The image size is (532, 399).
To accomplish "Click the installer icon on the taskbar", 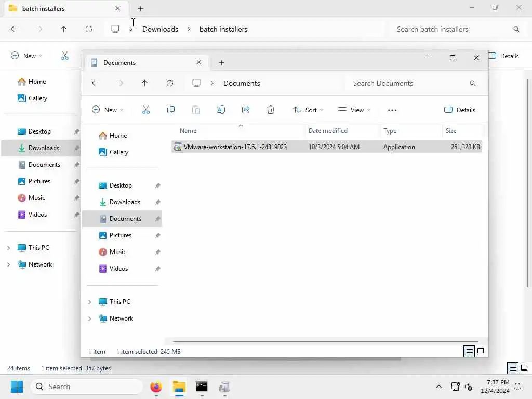I will tap(224, 387).
